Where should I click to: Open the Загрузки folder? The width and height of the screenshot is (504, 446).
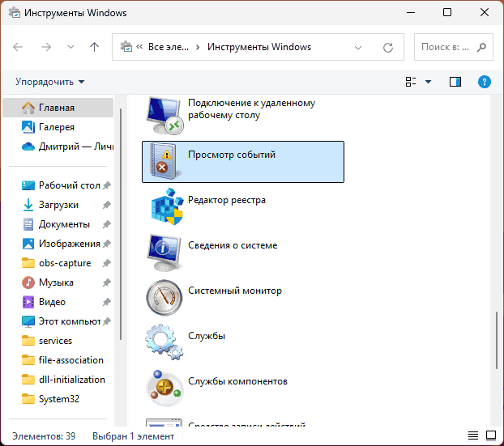[x=58, y=205]
